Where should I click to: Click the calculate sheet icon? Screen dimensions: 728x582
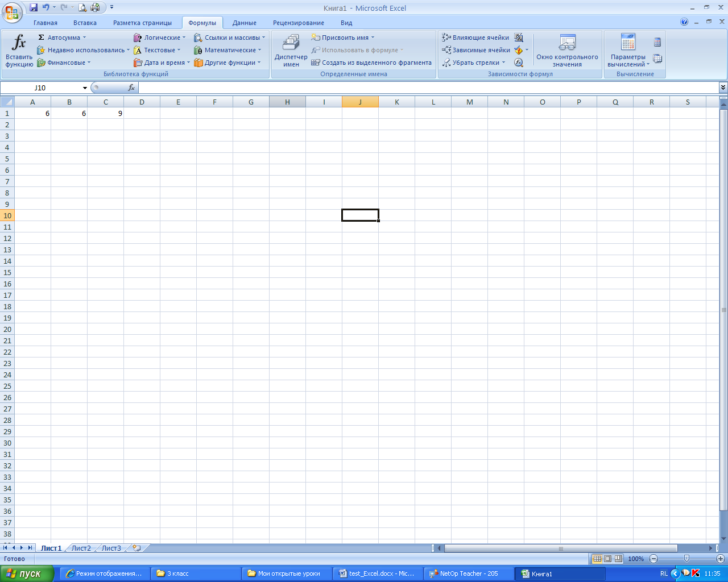point(657,59)
